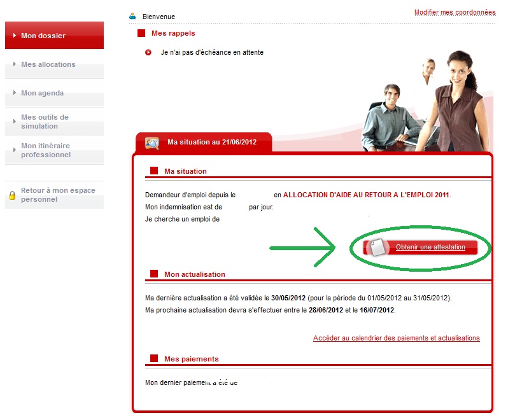Viewport: 515px width, 420px height.
Task: Click the Modifier mes coordonnées link
Action: (455, 12)
